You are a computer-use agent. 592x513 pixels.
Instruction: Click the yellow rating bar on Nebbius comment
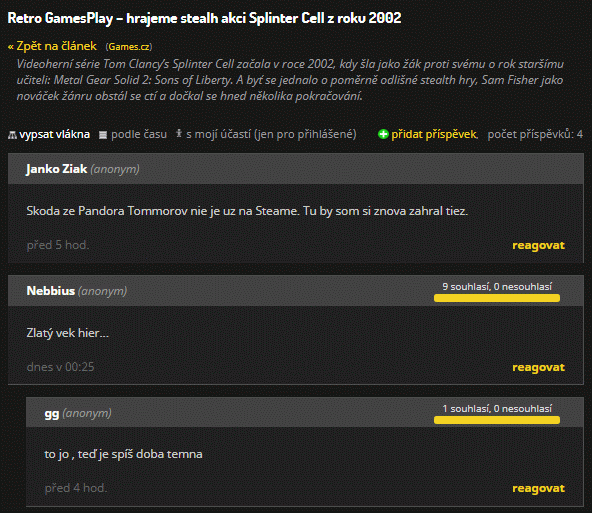[x=497, y=298]
